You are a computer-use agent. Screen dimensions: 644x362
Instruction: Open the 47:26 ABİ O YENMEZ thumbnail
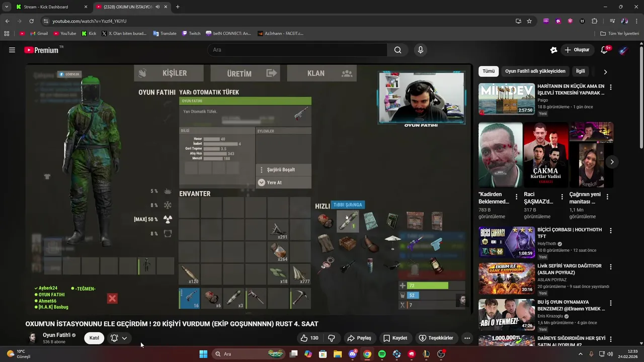[x=506, y=315]
